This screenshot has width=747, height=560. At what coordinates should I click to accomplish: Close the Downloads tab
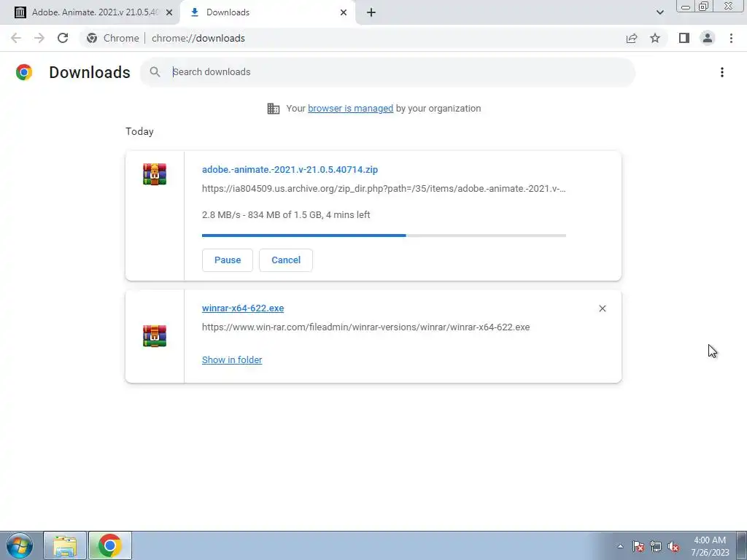point(344,12)
